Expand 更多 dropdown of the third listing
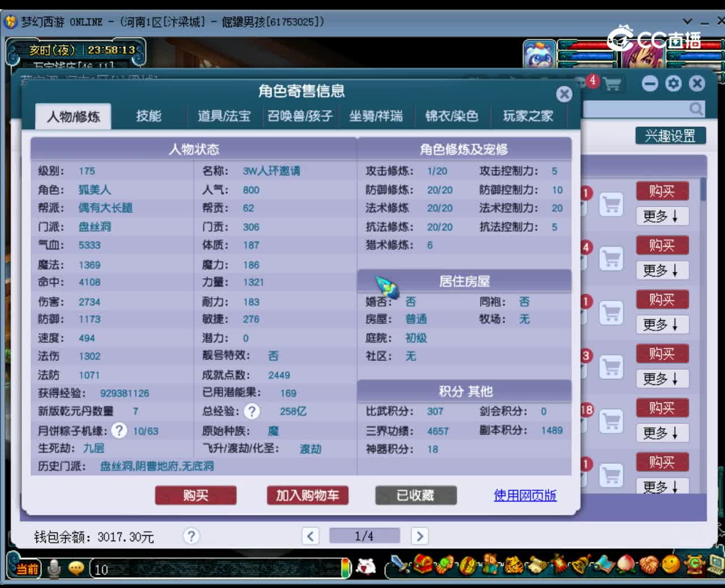 [661, 325]
